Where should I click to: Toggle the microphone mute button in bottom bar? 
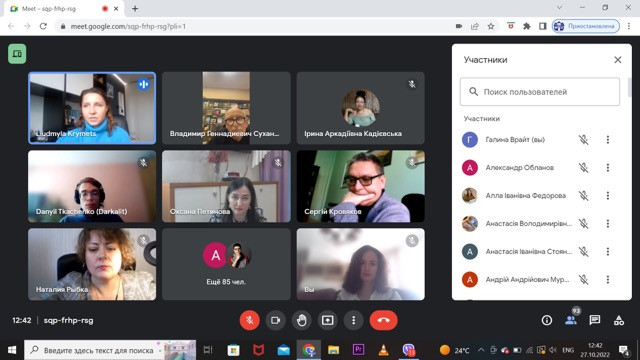pos(249,320)
